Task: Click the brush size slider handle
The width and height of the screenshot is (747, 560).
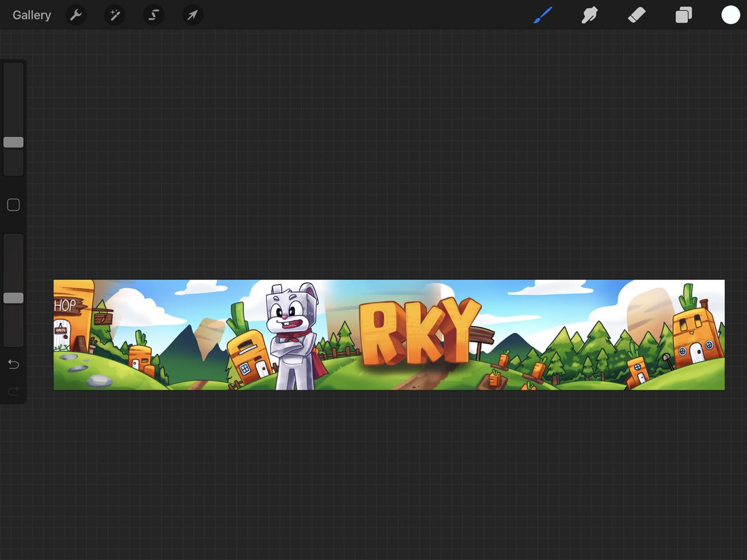Action: coord(14,142)
